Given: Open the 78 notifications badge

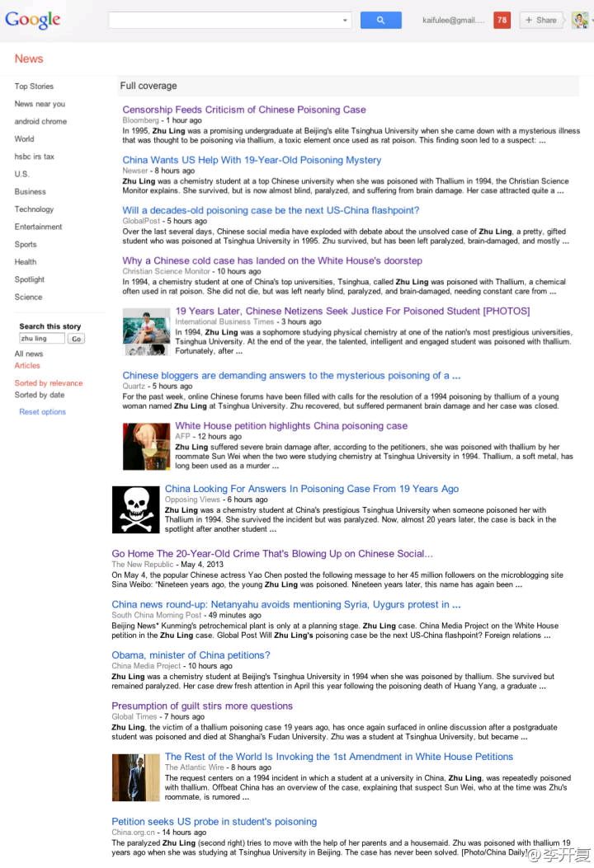Looking at the screenshot, I should [502, 20].
